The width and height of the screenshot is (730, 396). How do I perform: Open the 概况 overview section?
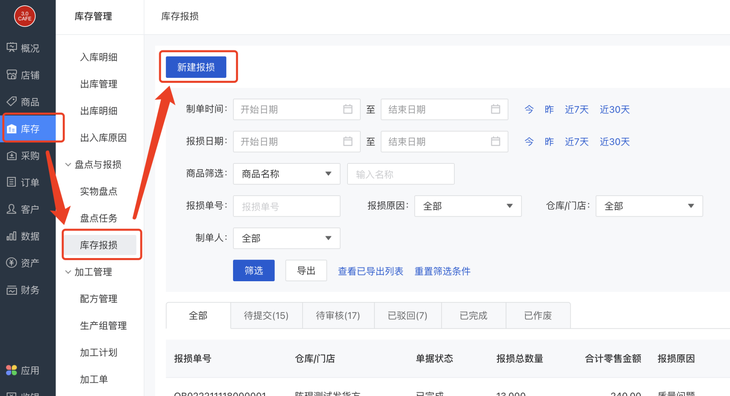coord(23,48)
